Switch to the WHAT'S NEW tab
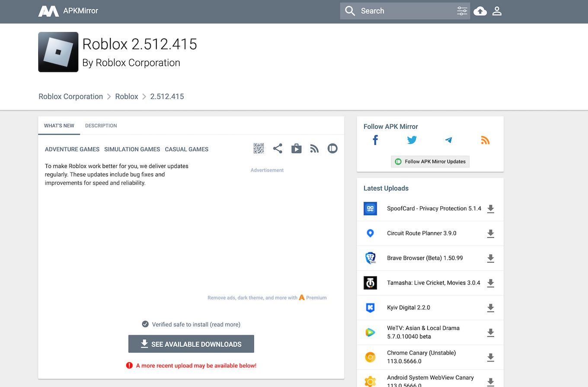The width and height of the screenshot is (588, 387). (59, 126)
